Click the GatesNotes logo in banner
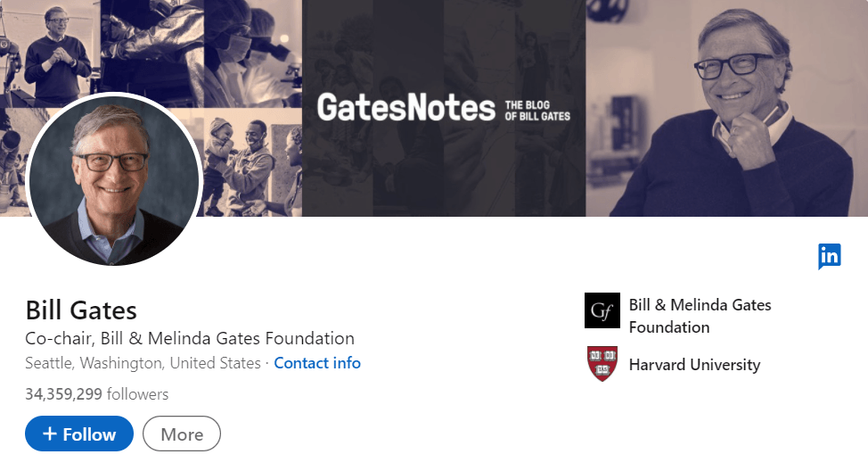The width and height of the screenshot is (868, 471). point(405,108)
